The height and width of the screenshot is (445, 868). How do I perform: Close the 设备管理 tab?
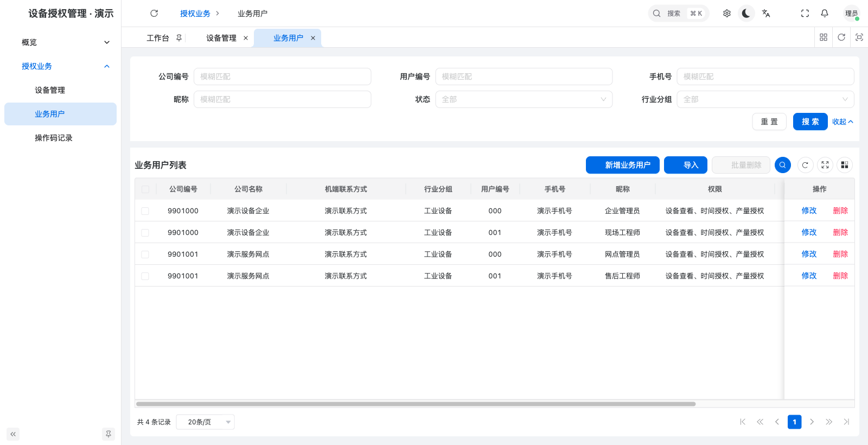[246, 38]
